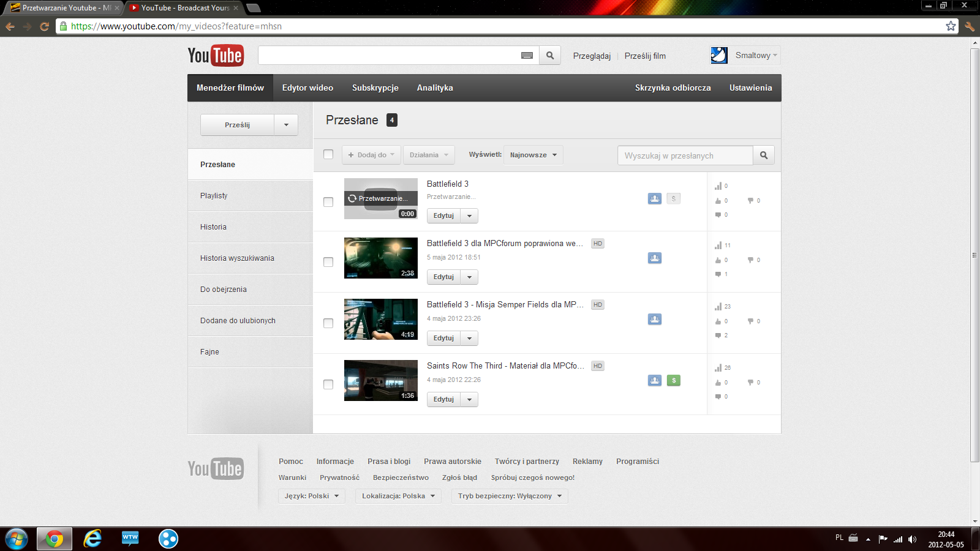Image resolution: width=980 pixels, height=551 pixels.
Task: Open Ustawienia settings tab
Action: tap(750, 88)
